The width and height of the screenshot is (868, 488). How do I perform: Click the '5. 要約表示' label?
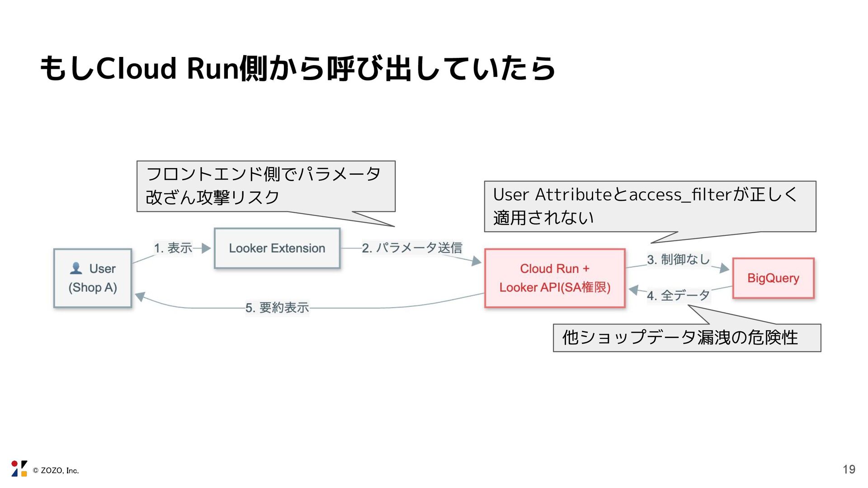click(277, 308)
